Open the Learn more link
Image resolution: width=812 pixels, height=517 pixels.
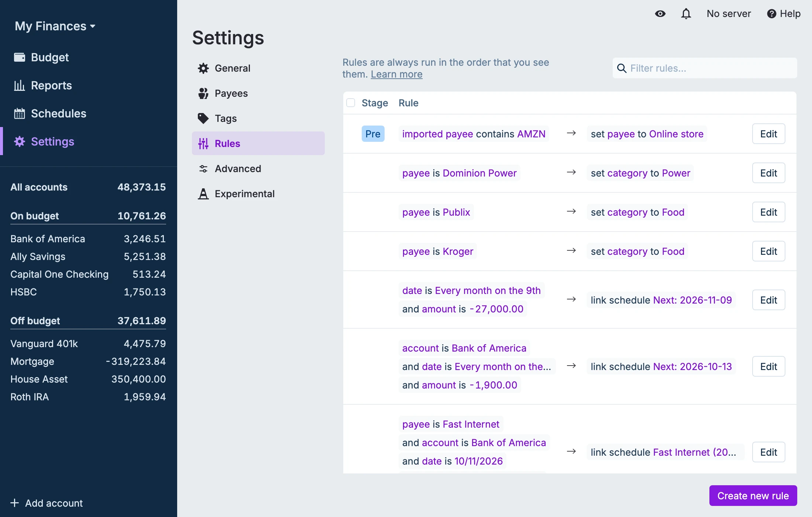coord(396,74)
